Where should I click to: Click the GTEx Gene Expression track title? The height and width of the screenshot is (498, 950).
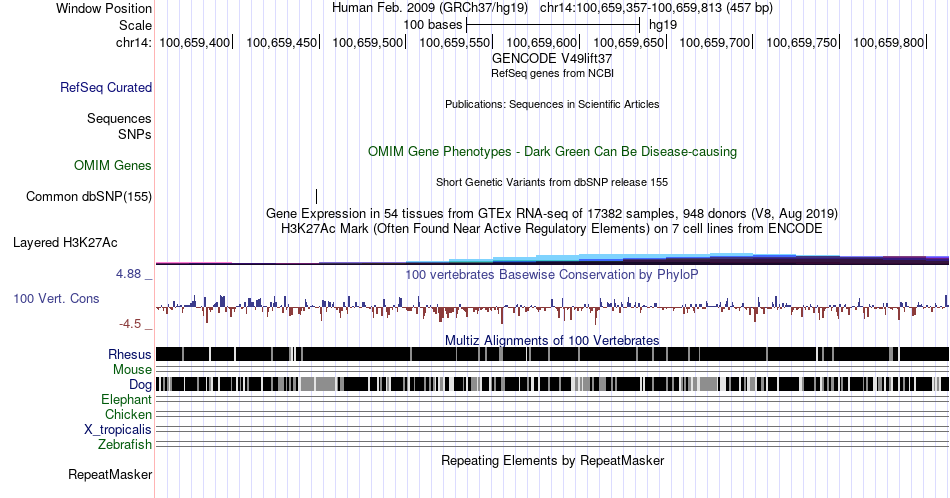pos(552,213)
